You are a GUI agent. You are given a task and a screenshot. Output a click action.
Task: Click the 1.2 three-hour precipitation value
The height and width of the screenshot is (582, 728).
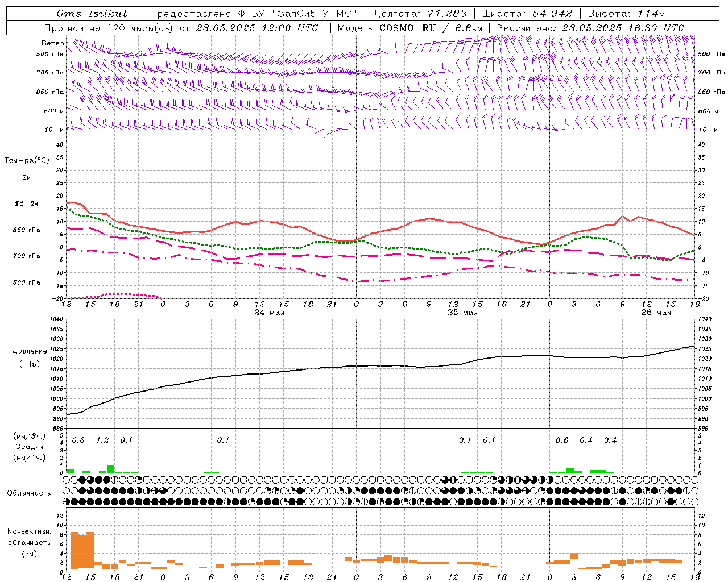point(102,440)
